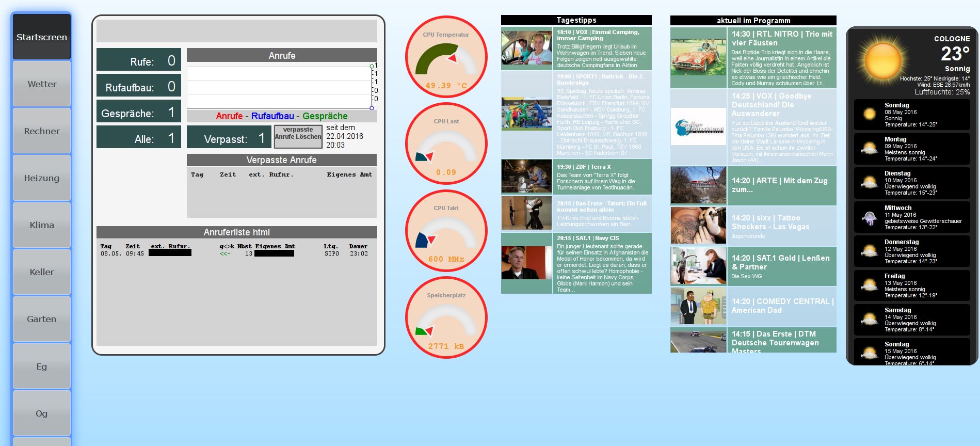This screenshot has width=980, height=446.
Task: Open 19:30 ZDF Terra X title
Action: click(584, 167)
